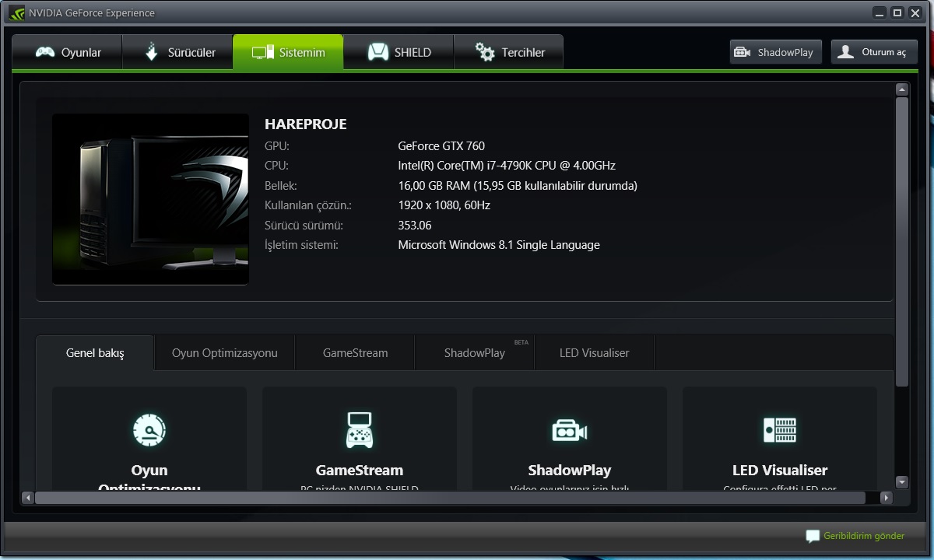Click the GameStream handheld controller icon
Screen dimensions: 934x560
pos(359,430)
